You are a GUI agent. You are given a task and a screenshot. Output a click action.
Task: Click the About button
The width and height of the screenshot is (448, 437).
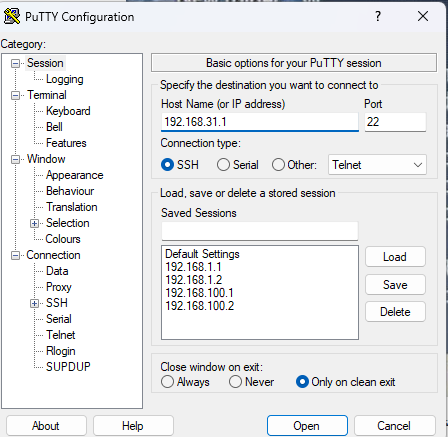tap(46, 426)
